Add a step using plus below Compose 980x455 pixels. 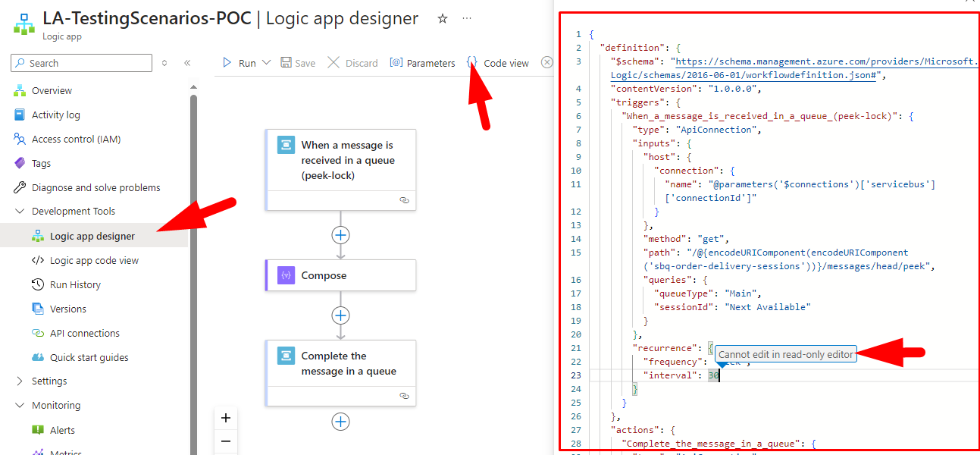(x=340, y=315)
